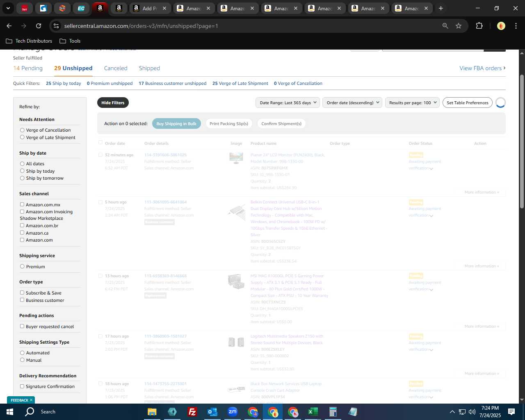Open order 111-3061095-6641864 details link

[x=165, y=202]
